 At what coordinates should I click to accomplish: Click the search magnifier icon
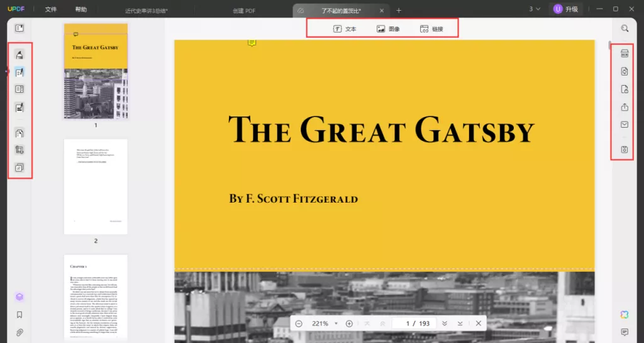(625, 28)
